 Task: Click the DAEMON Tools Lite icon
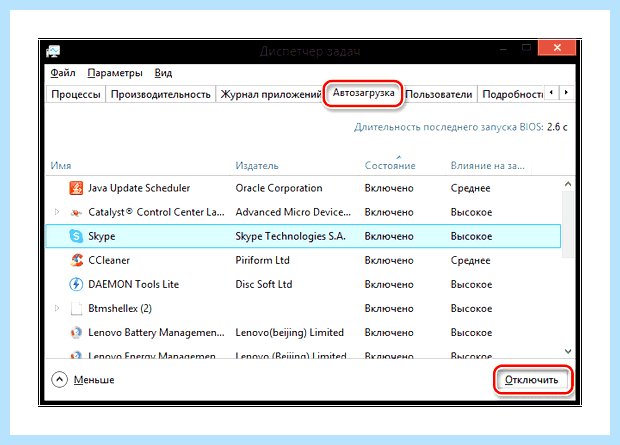click(x=76, y=284)
